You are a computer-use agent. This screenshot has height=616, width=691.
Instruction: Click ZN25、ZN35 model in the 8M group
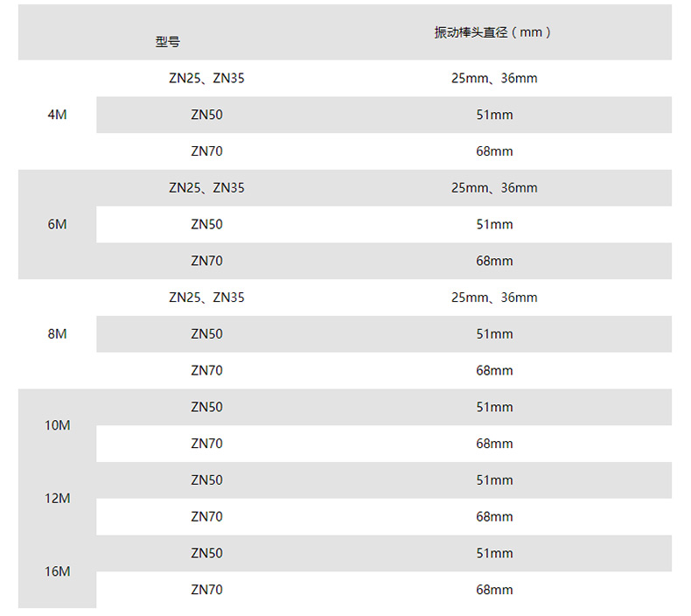click(x=206, y=297)
